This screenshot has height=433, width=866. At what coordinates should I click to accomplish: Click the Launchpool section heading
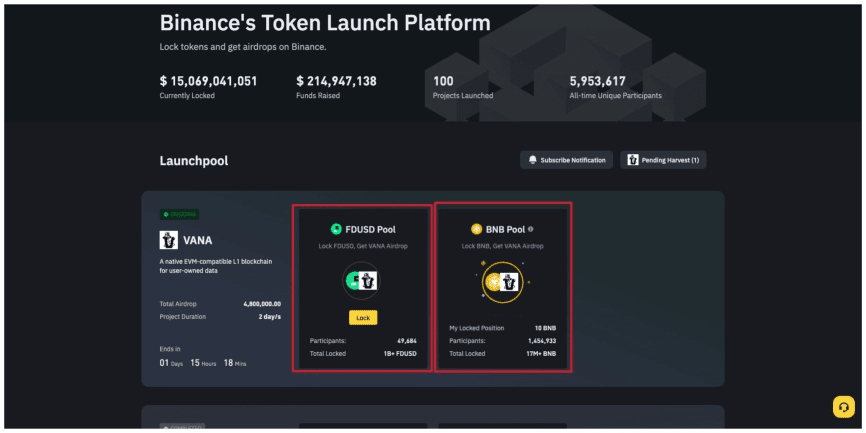[x=194, y=160]
